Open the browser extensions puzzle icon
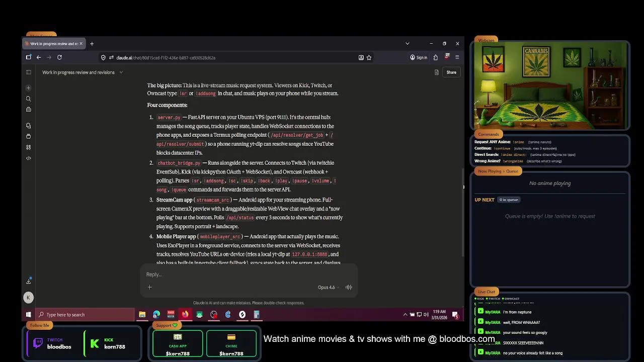 pyautogui.click(x=435, y=57)
